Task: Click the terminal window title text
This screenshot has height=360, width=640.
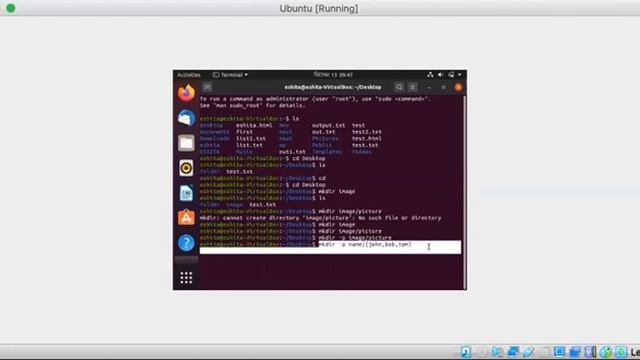Action: pyautogui.click(x=333, y=87)
